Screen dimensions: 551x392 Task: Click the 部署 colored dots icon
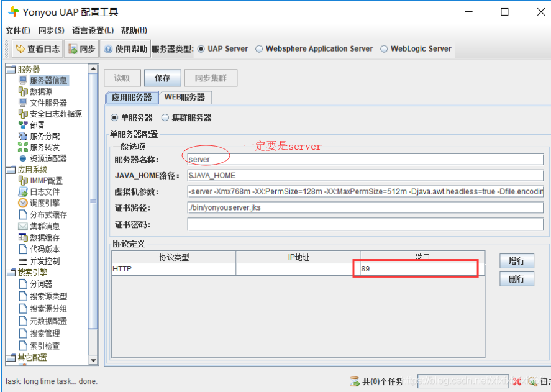click(x=23, y=125)
